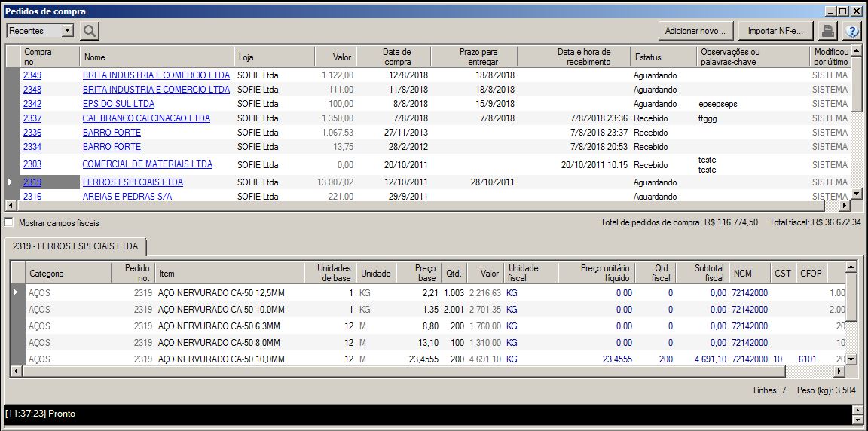Image resolution: width=868 pixels, height=431 pixels.
Task: Open the EPS DO SUL LTDA supplier link
Action: point(118,104)
